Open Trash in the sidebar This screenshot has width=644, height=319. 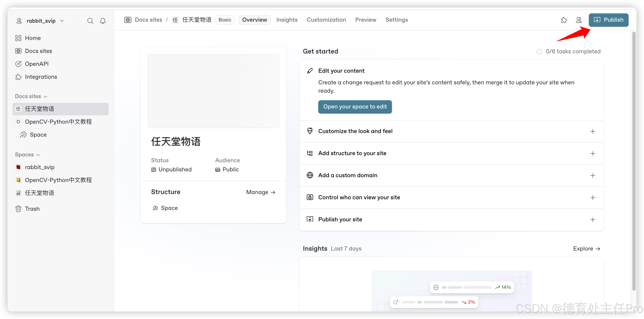pyautogui.click(x=32, y=209)
